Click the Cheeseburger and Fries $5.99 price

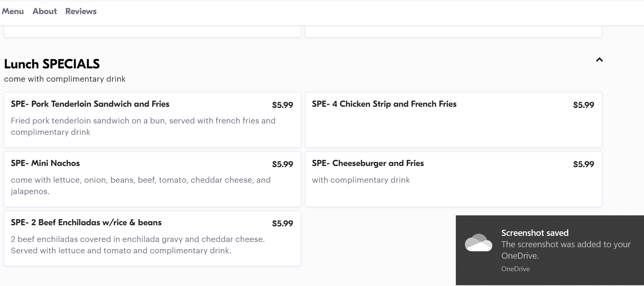[584, 164]
